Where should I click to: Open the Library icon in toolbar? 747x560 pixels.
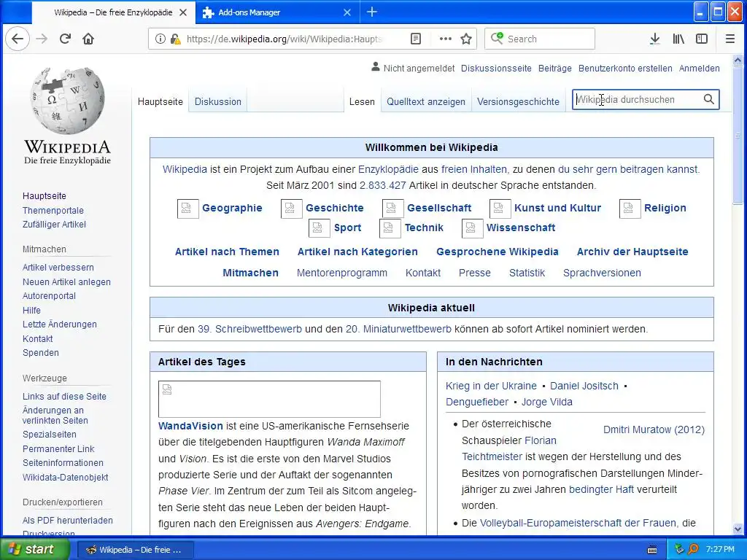(678, 39)
